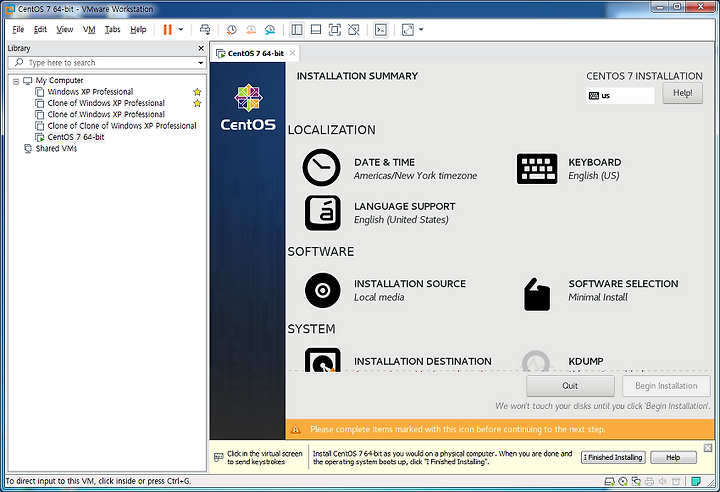
Task: Open the Tabs menu
Action: 112,30
